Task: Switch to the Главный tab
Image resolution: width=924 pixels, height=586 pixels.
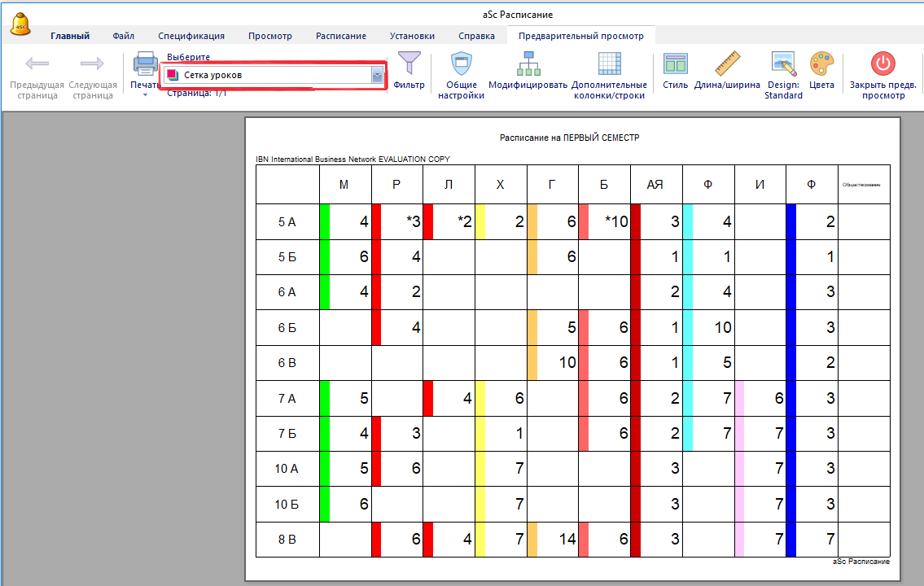Action: (70, 36)
